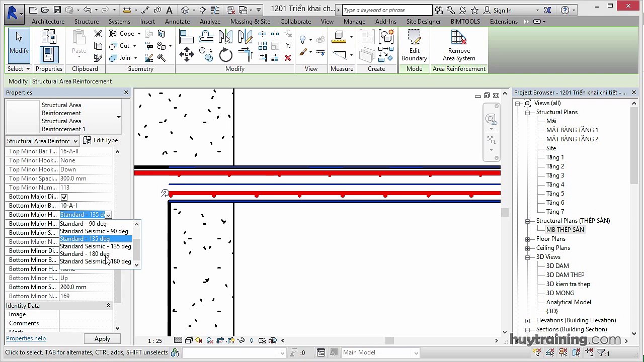Image resolution: width=644 pixels, height=362 pixels.
Task: Open the Main Model design options dropdown
Action: tap(380, 353)
